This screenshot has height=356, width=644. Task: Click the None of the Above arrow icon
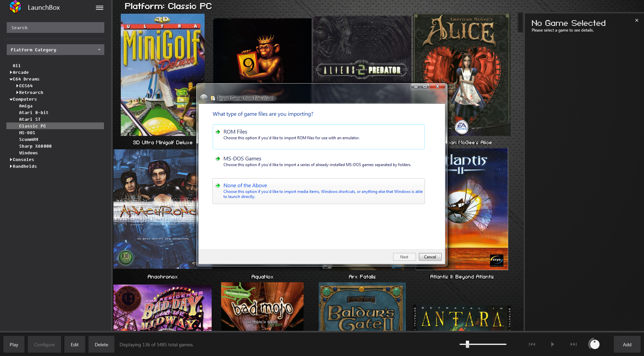pyautogui.click(x=218, y=186)
